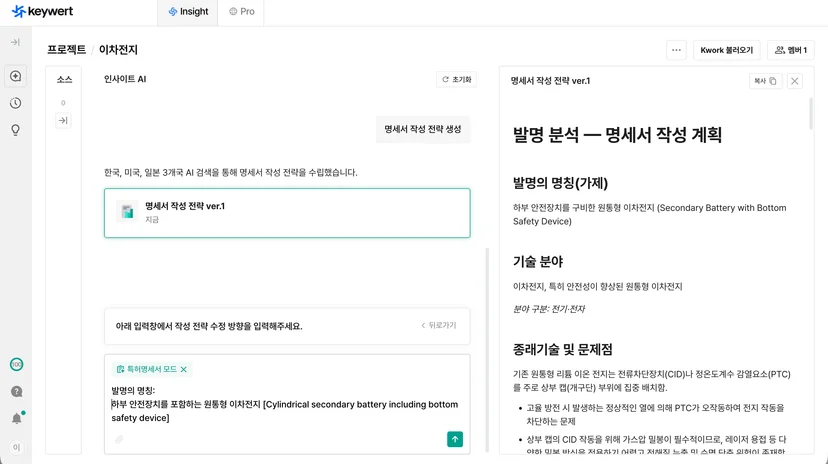Click the document icon in the strategy card

point(127,212)
